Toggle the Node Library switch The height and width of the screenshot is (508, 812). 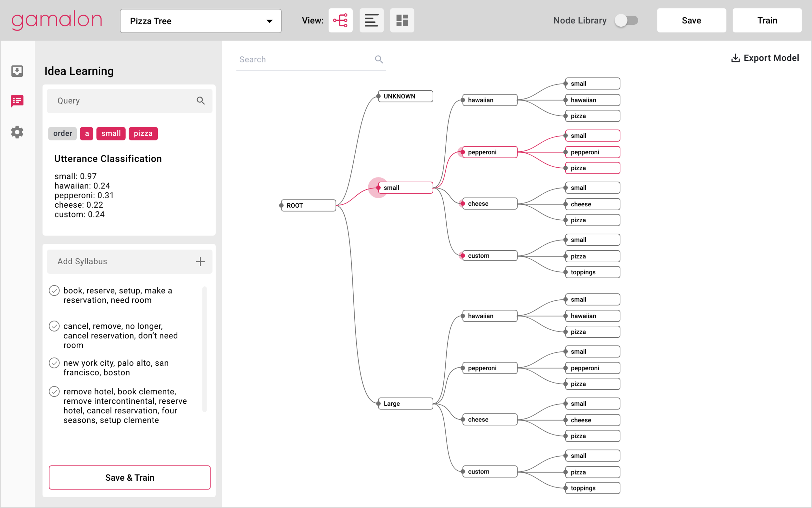tap(626, 20)
